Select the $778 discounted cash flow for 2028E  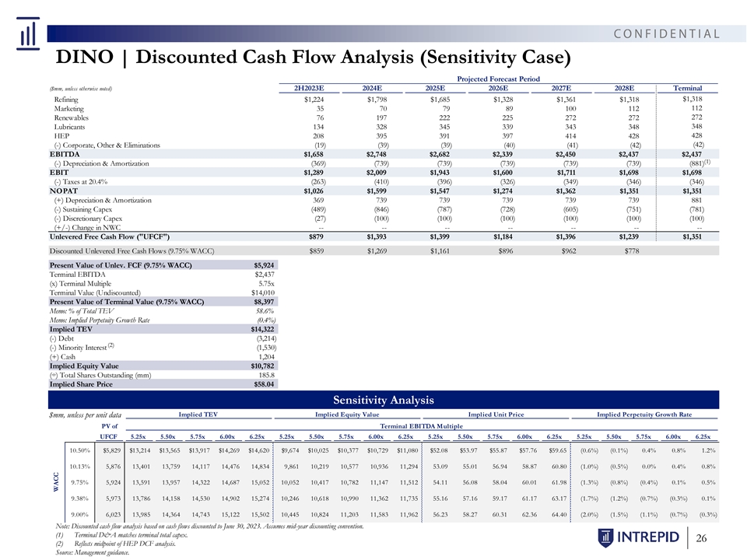tap(632, 251)
